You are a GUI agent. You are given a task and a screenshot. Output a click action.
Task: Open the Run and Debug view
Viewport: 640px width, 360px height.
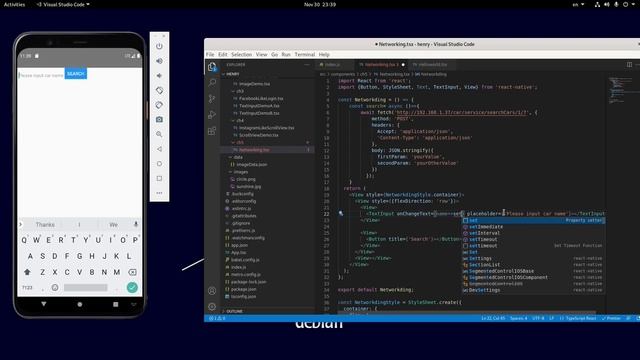coord(212,115)
